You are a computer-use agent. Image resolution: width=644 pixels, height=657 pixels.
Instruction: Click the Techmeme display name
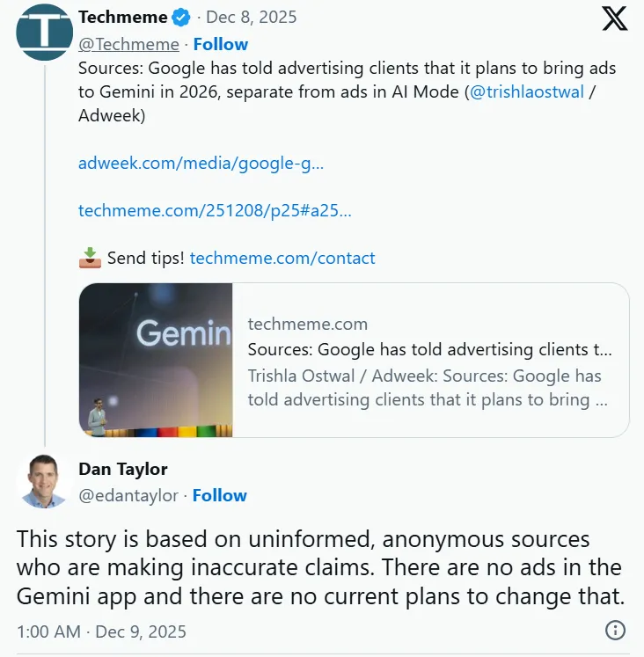coord(121,18)
